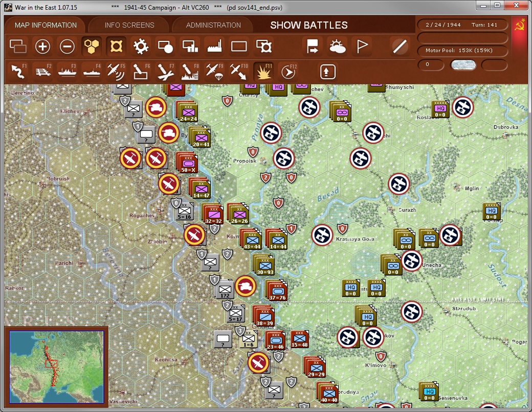This screenshot has width=532, height=412.
Task: Toggle the rectangle-with-circle map overlay icon
Action: (x=165, y=47)
